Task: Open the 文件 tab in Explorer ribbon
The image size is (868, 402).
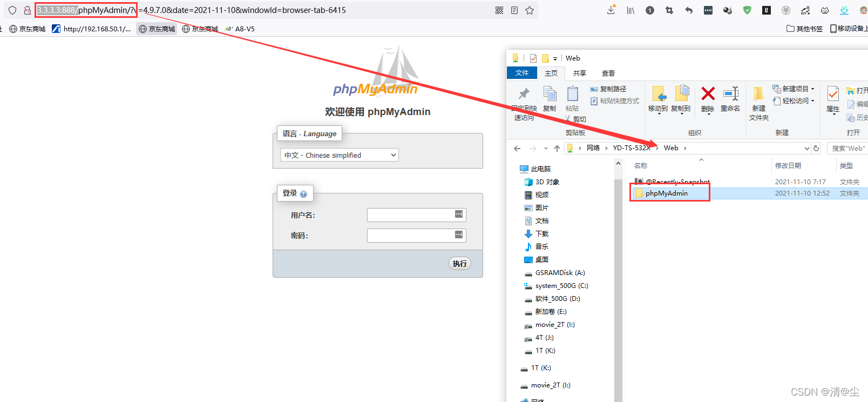Action: [522, 73]
